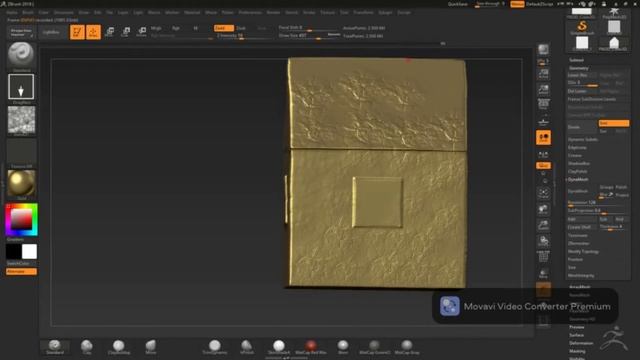
Task: Select the Standard brush thumbnail at left
Action: pos(21,55)
